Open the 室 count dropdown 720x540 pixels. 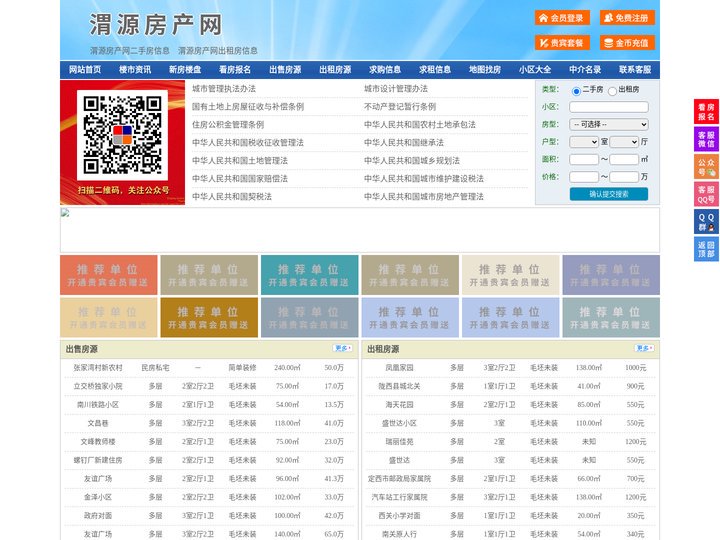click(x=584, y=142)
